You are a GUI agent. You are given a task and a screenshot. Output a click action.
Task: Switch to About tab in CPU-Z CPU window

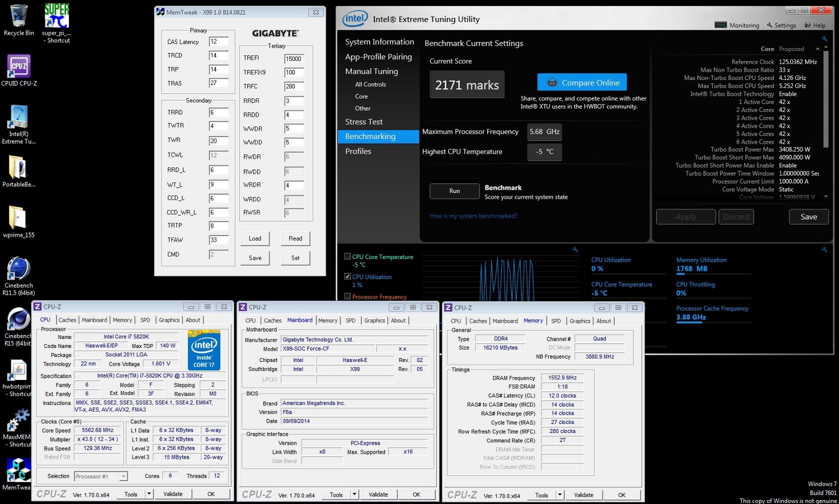pyautogui.click(x=193, y=320)
